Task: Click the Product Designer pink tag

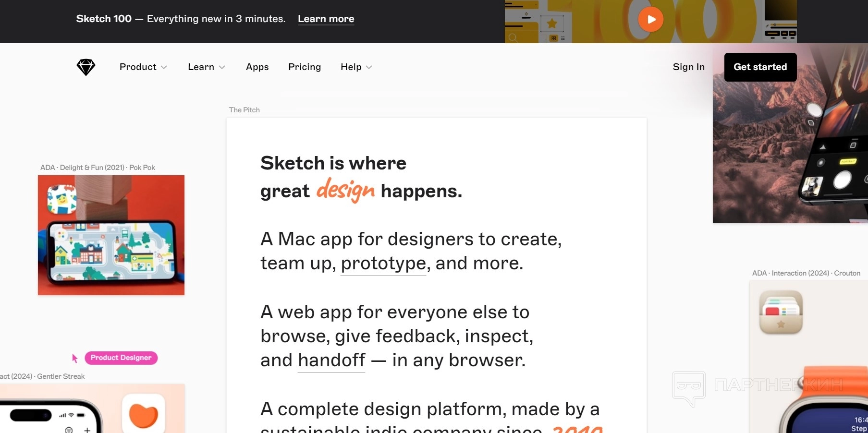Action: pos(121,358)
